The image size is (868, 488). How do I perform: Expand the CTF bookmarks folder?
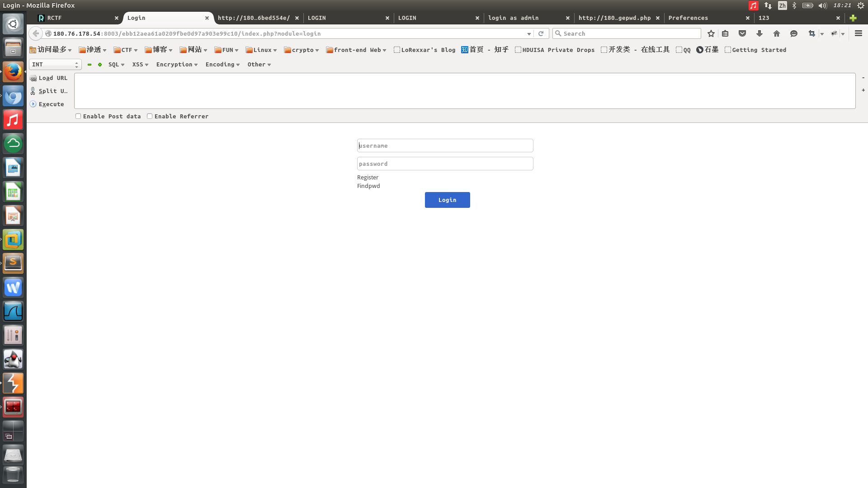(126, 50)
